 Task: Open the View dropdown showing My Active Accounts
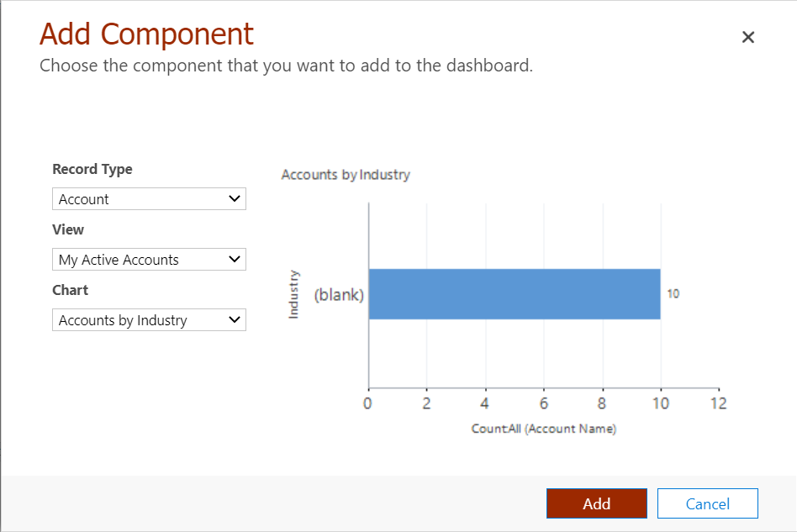click(149, 259)
